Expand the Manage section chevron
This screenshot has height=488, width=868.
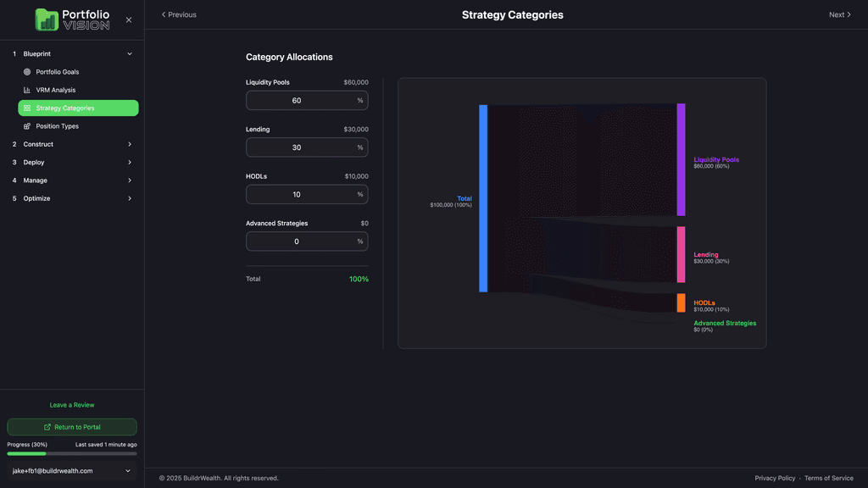pyautogui.click(x=130, y=180)
